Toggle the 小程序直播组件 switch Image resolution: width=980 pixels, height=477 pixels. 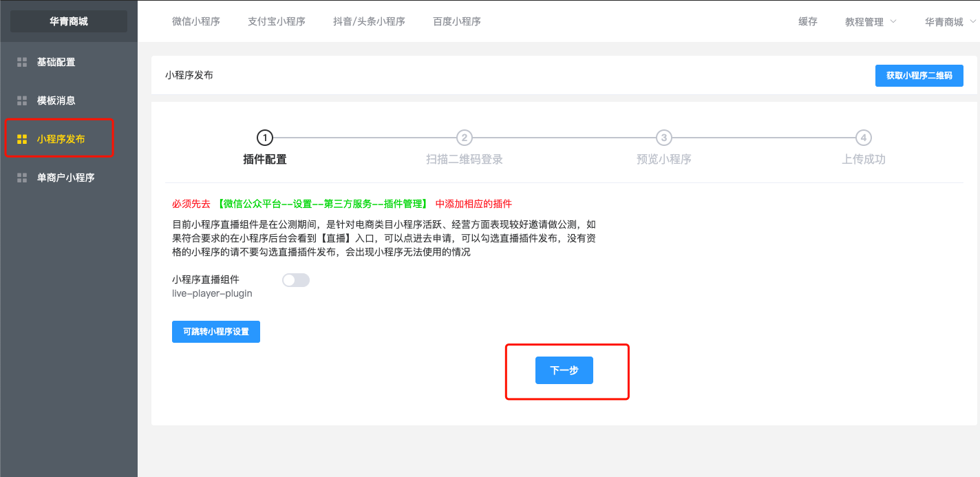click(296, 280)
